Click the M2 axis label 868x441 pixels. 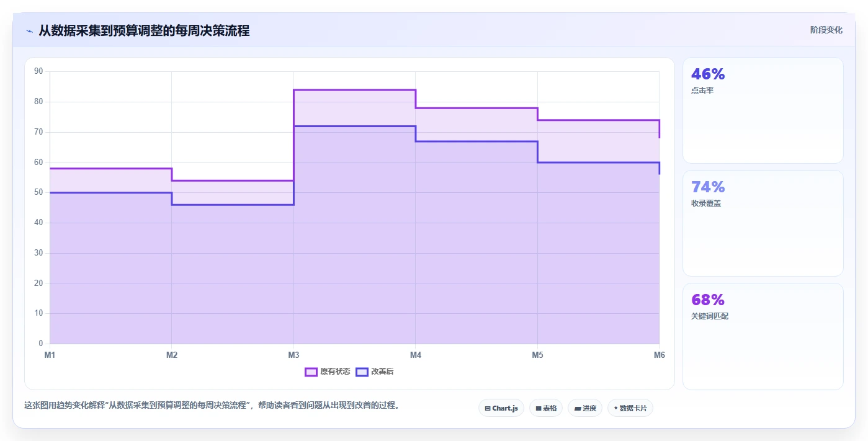pos(172,355)
